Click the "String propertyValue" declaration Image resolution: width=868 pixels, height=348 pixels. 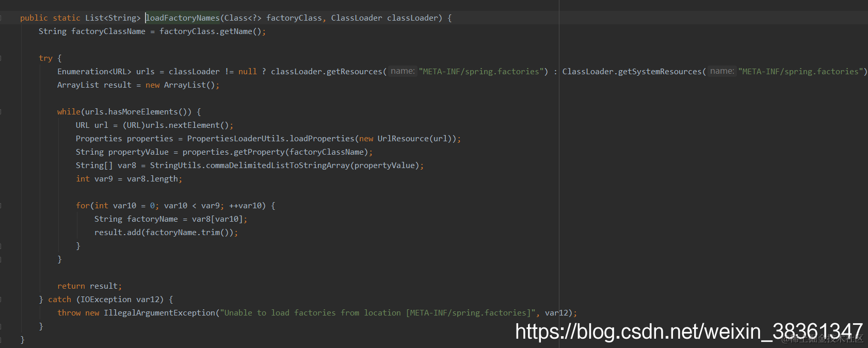(122, 152)
